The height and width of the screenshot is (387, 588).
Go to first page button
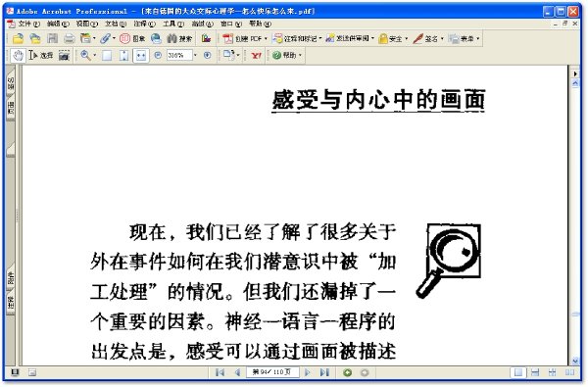(220, 372)
